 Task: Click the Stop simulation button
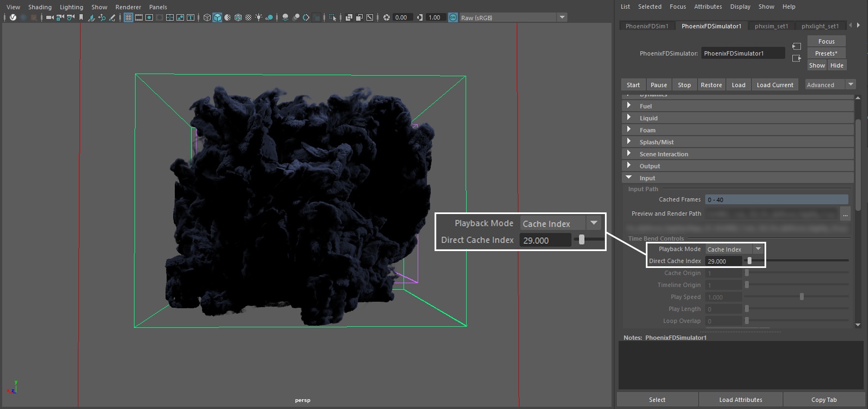(684, 85)
